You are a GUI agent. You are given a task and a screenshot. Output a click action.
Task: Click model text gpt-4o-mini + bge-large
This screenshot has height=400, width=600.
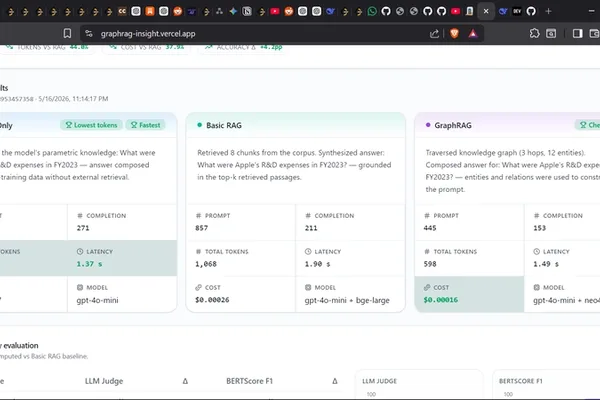click(x=347, y=300)
